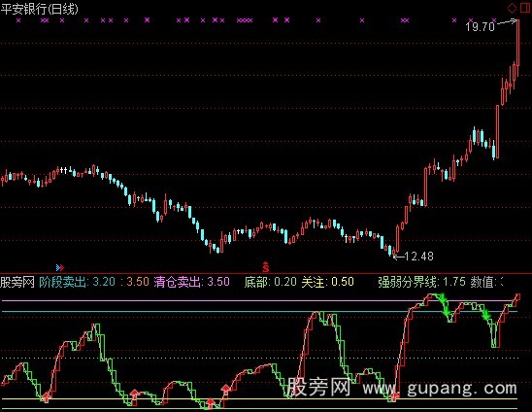Click the 强弱分界线: 1.75 label

[x=421, y=282]
